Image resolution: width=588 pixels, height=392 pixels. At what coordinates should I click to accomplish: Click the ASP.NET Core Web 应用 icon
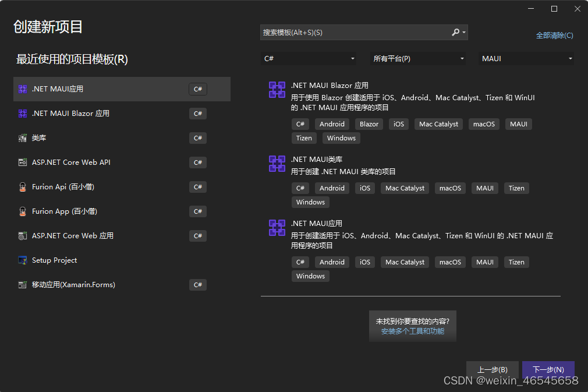23,235
